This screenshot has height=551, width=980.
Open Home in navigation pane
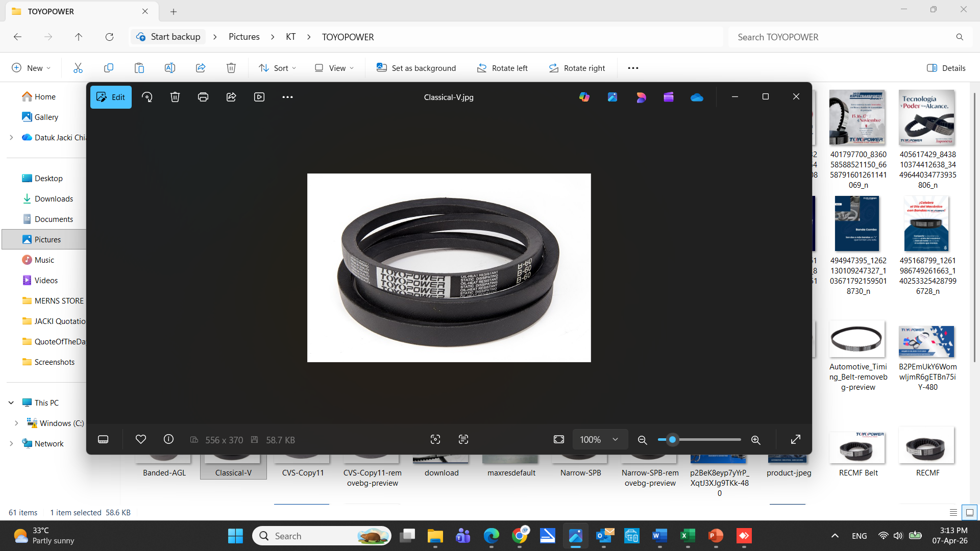tap(45, 96)
